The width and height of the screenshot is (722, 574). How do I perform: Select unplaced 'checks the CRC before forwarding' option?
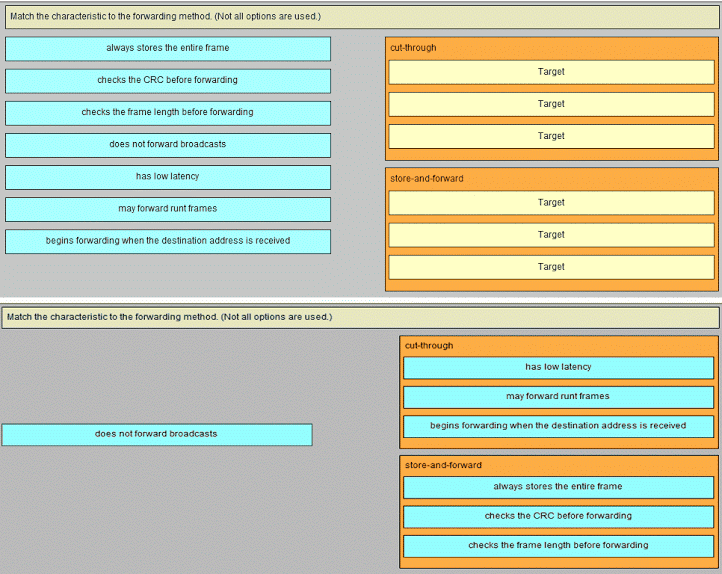[168, 81]
